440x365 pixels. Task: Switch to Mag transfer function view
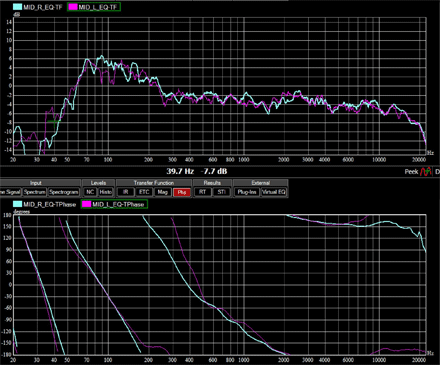(x=163, y=192)
